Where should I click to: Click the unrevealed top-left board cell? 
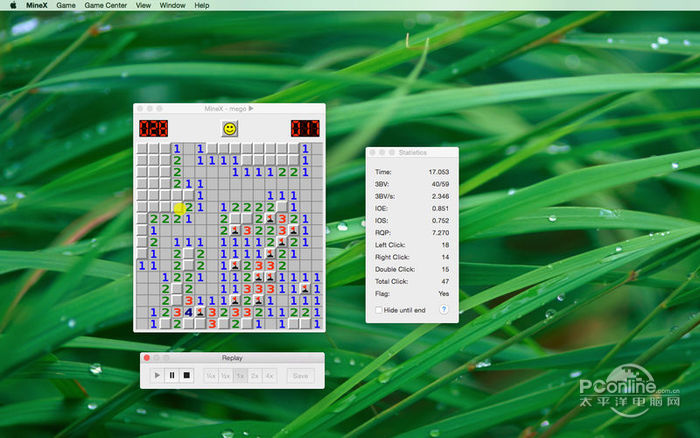[x=142, y=148]
